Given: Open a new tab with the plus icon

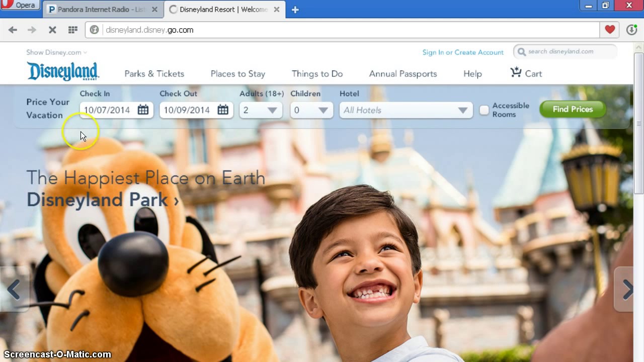Looking at the screenshot, I should point(295,10).
